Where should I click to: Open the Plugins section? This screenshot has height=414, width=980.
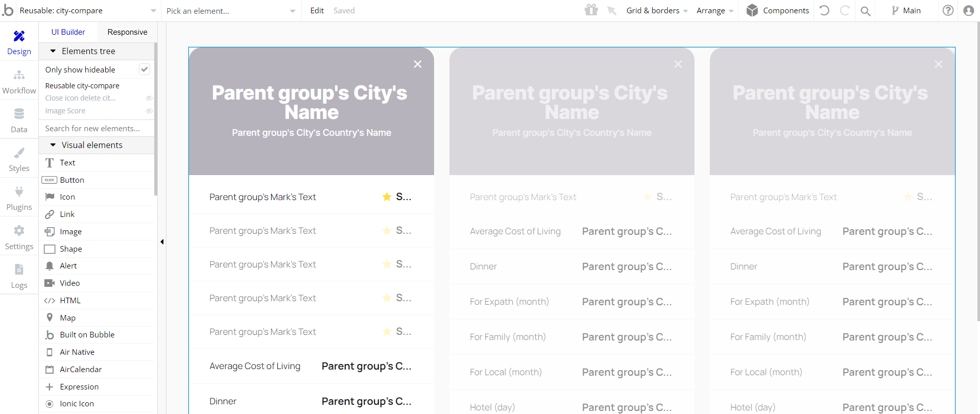tap(19, 198)
